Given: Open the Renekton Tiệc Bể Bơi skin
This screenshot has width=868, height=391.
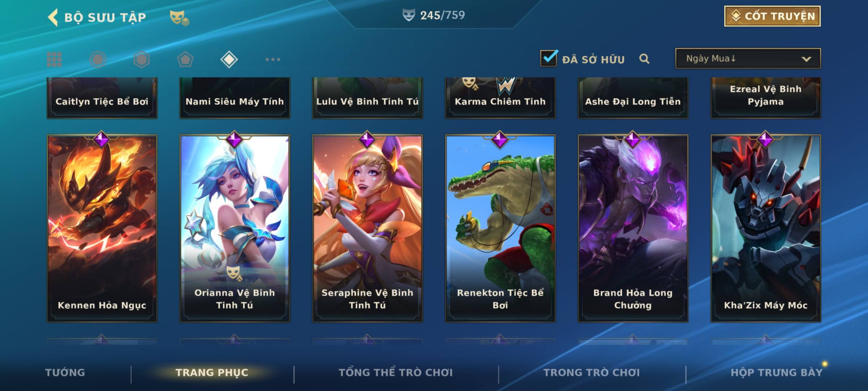Looking at the screenshot, I should point(500,228).
